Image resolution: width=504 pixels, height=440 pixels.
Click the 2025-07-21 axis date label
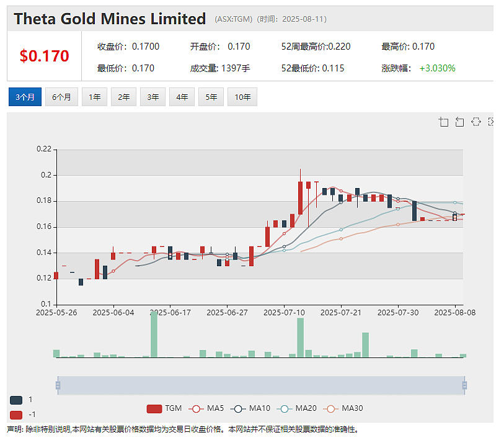point(341,313)
